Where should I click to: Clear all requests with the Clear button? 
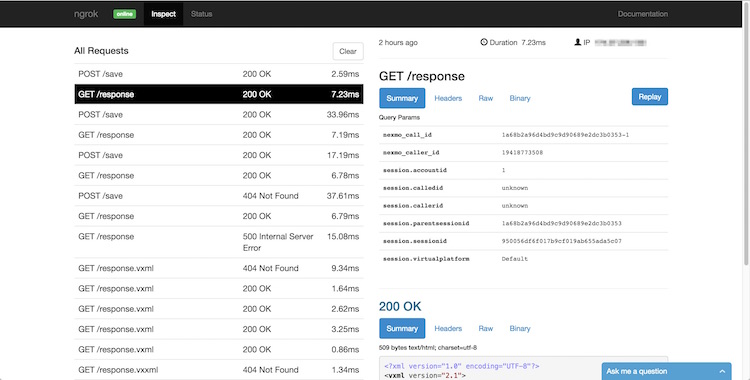(348, 51)
